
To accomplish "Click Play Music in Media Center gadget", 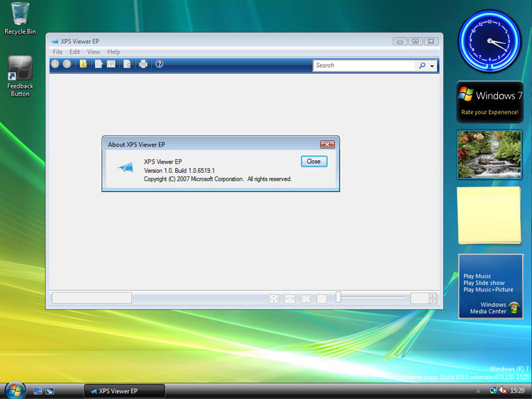I will click(477, 276).
